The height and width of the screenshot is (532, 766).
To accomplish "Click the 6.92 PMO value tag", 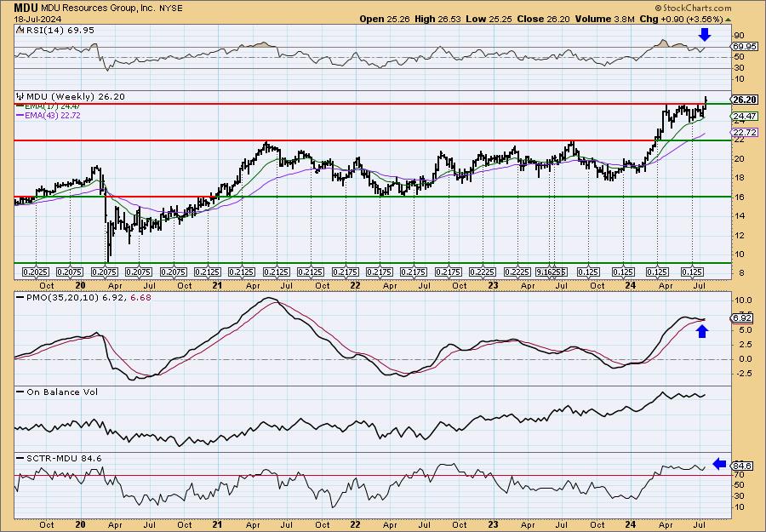I will (x=743, y=318).
